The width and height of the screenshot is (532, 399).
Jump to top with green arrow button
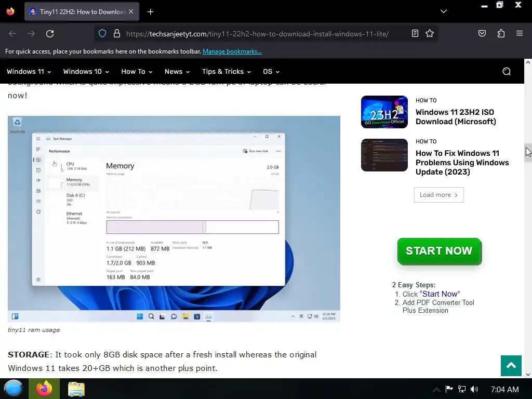click(x=511, y=365)
